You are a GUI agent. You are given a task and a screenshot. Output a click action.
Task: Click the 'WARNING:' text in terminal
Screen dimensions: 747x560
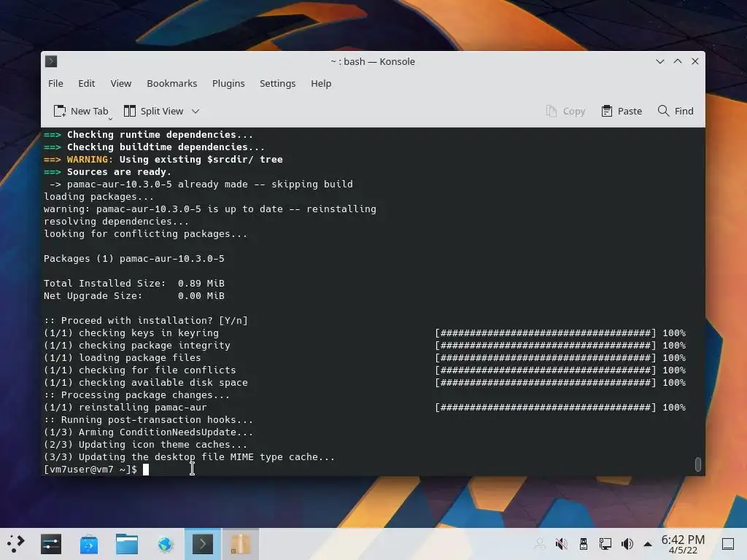(x=90, y=160)
